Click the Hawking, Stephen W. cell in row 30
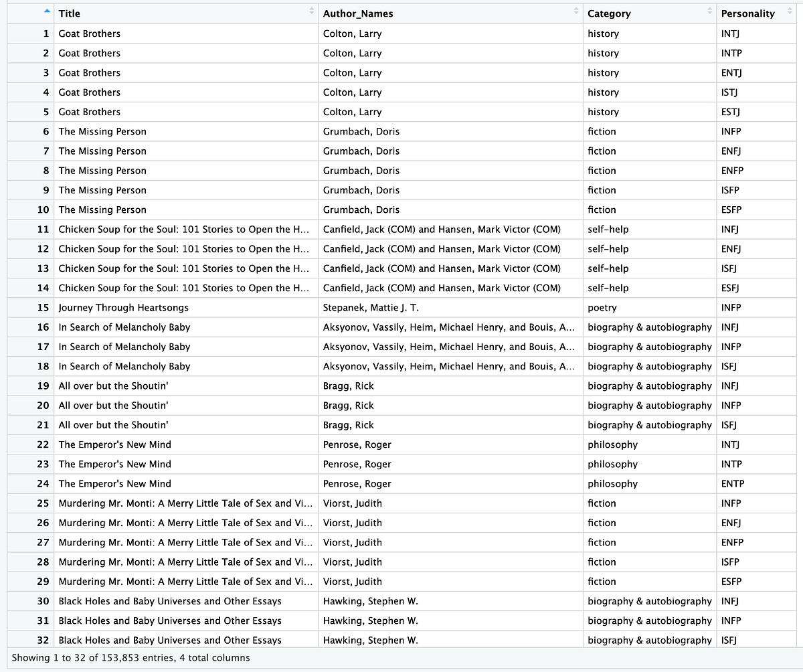 coord(451,601)
